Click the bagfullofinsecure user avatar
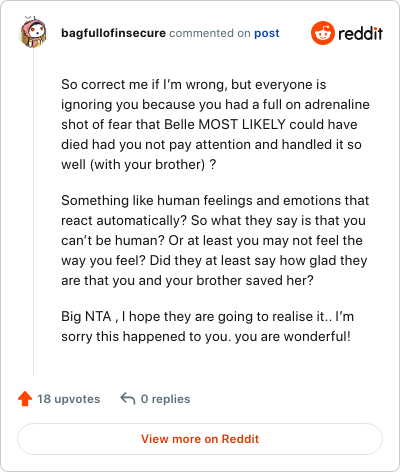Screen dimensions: 400x472 (33, 32)
